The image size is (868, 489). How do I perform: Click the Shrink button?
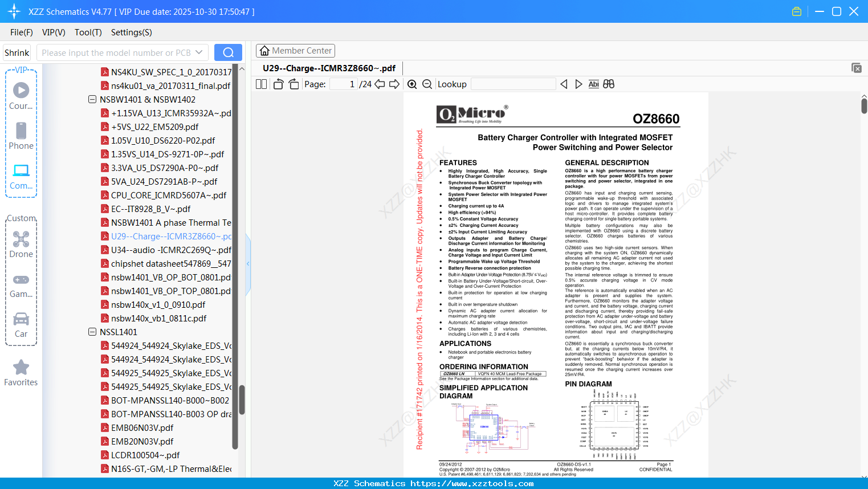pyautogui.click(x=17, y=52)
